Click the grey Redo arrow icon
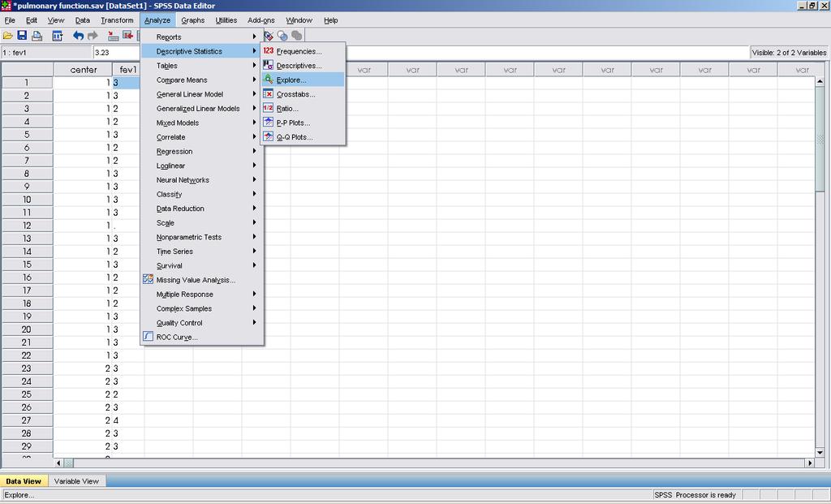The width and height of the screenshot is (831, 504). coord(93,36)
